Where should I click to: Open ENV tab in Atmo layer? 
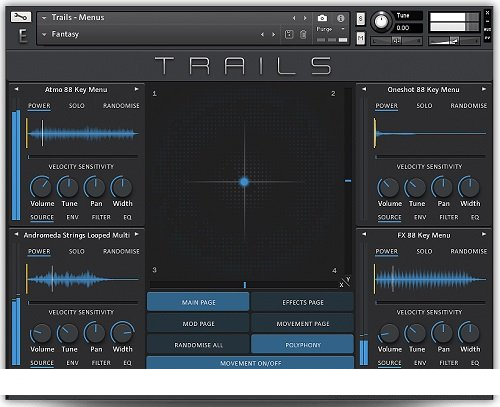(x=73, y=217)
